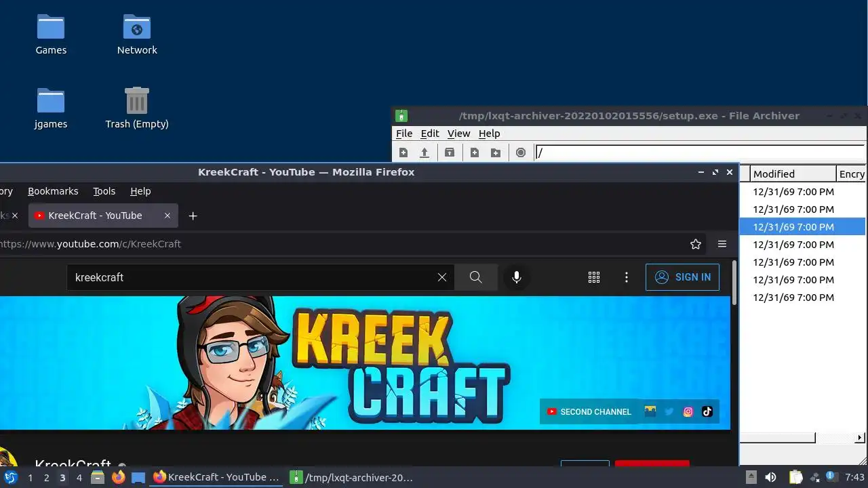
Task: Click the 7:43 clock in taskbar
Action: point(854,477)
